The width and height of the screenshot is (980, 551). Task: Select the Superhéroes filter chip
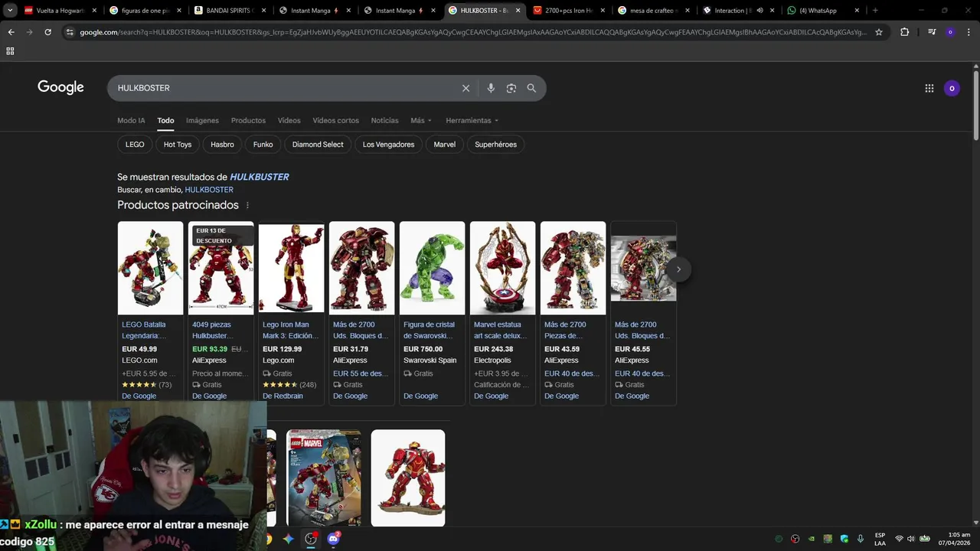click(495, 145)
